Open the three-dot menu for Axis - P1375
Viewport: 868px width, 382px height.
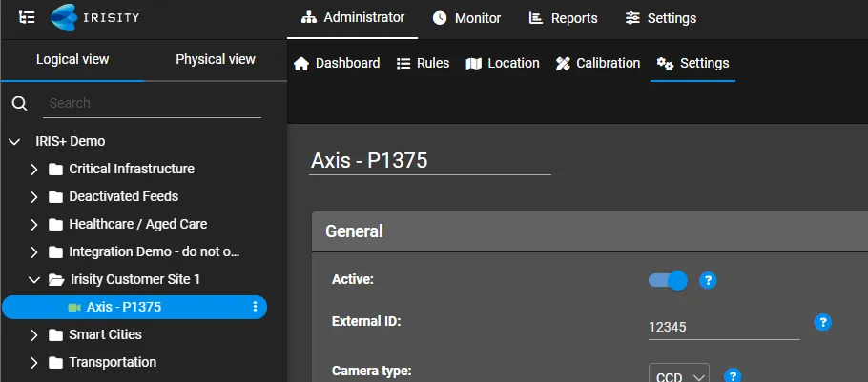tap(255, 307)
